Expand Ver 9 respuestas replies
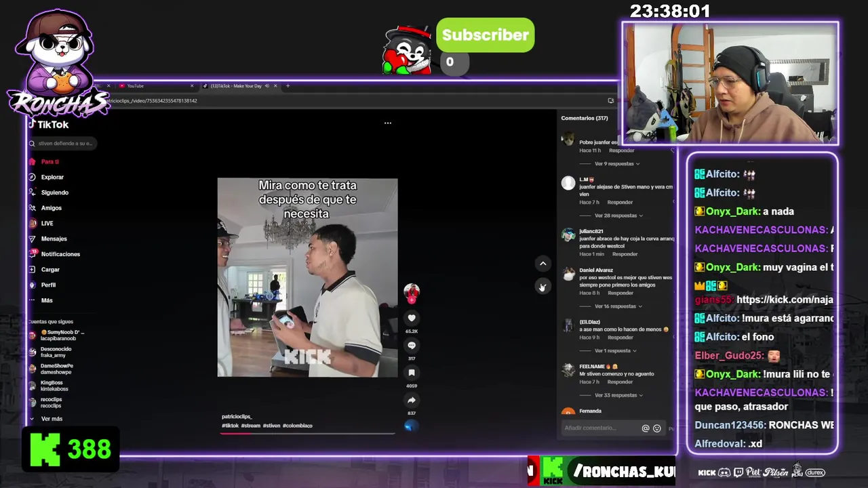 pos(616,164)
